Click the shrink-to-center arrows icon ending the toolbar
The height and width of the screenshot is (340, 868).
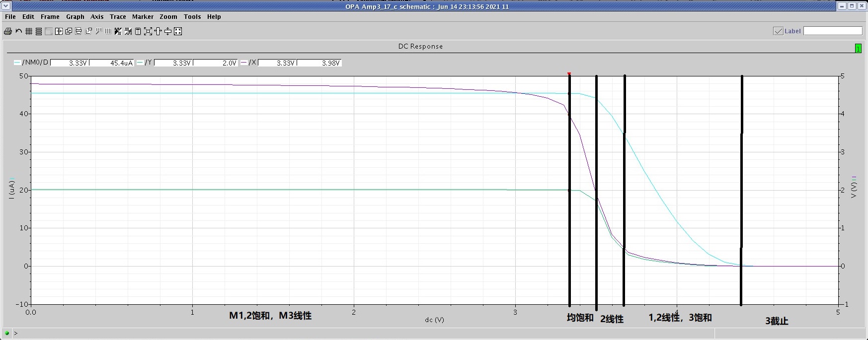(x=178, y=31)
